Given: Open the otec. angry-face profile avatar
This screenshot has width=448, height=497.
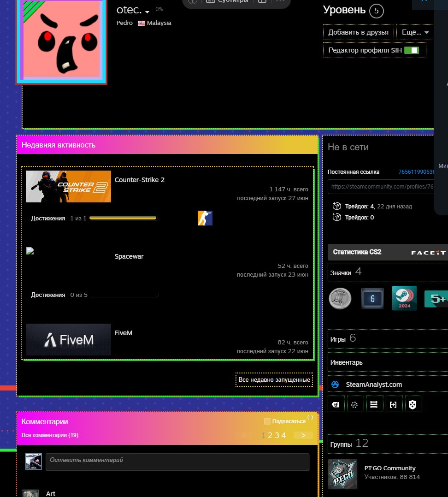Looking at the screenshot, I should (61, 41).
